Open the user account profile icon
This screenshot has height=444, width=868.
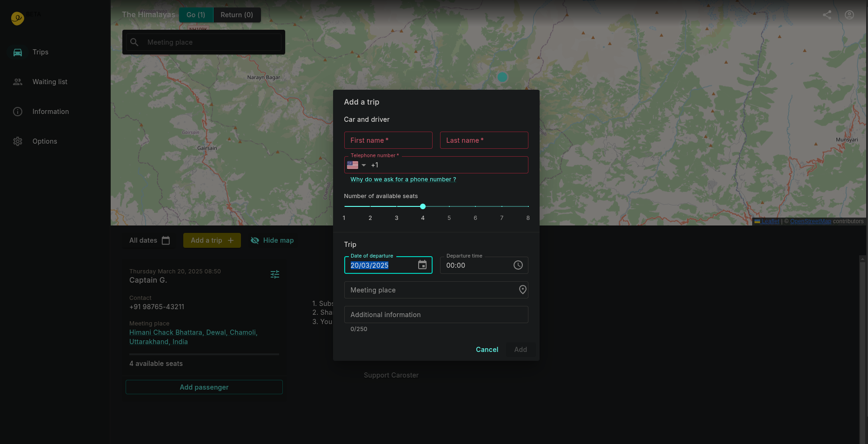(x=849, y=15)
